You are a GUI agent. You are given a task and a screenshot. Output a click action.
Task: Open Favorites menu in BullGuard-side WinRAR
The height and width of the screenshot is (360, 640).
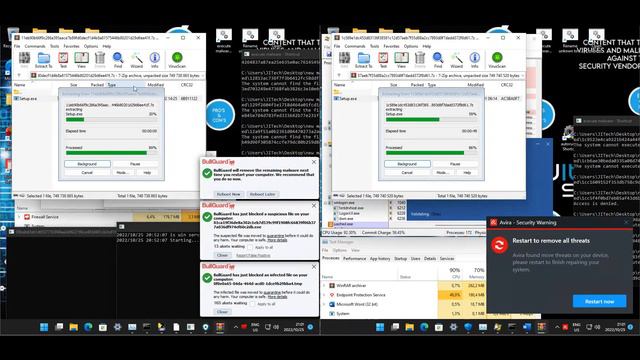[x=71, y=46]
